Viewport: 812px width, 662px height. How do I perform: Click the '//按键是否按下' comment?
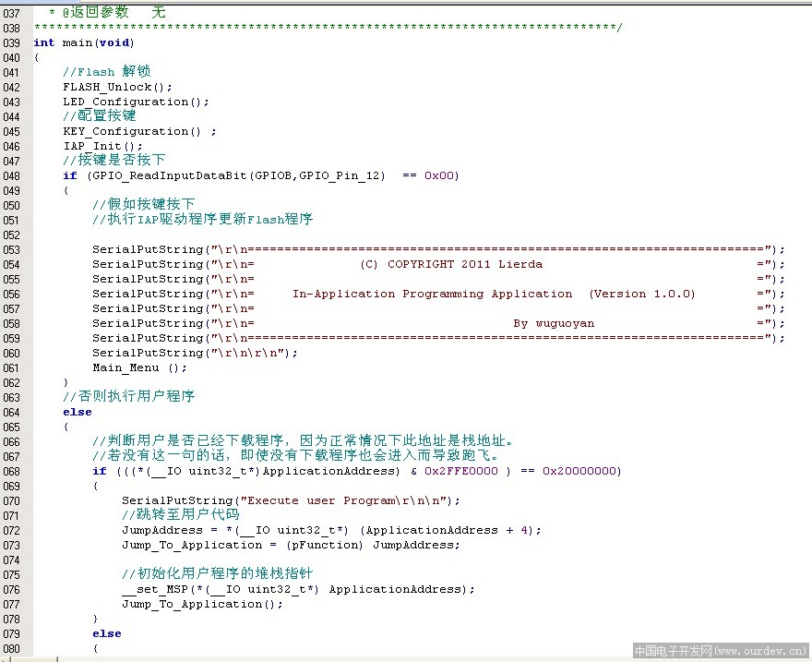coord(113,160)
